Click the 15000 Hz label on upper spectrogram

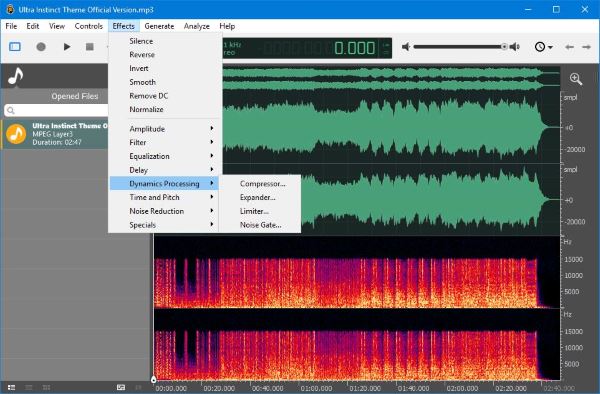tap(574, 259)
